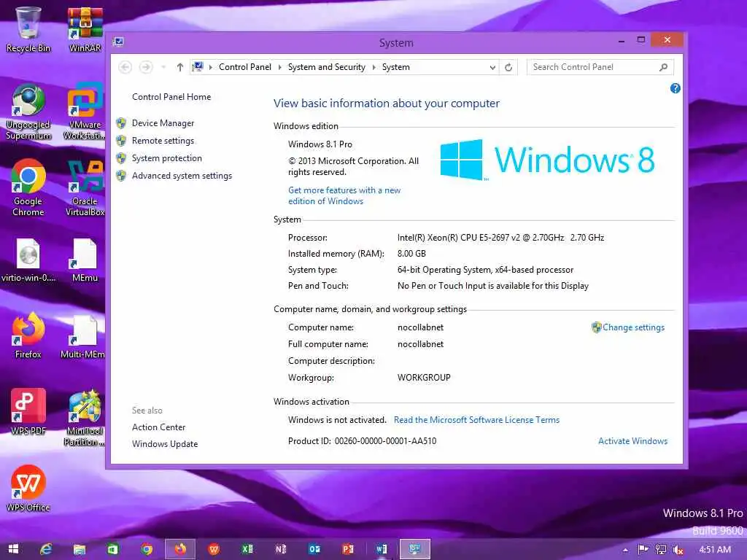Image resolution: width=747 pixels, height=560 pixels.
Task: Open OneNote from the taskbar
Action: (x=281, y=549)
